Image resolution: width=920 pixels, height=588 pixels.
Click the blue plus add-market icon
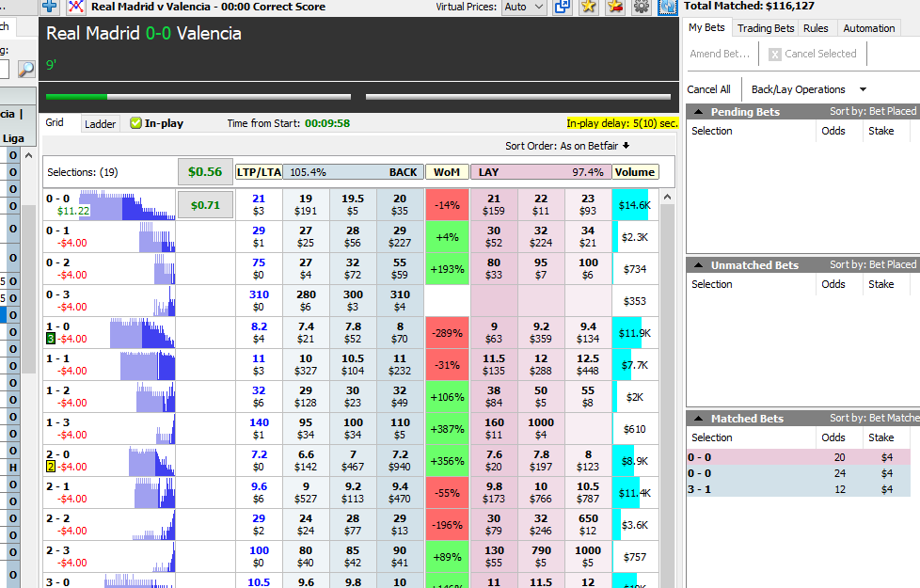point(50,7)
